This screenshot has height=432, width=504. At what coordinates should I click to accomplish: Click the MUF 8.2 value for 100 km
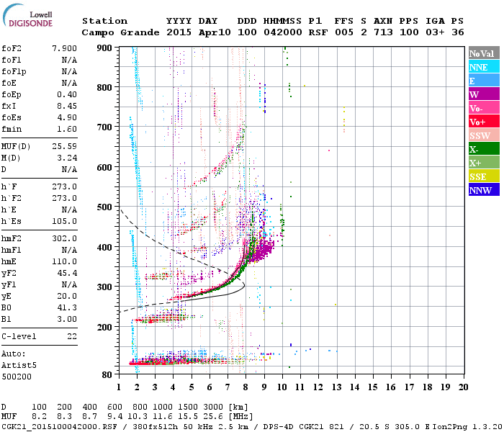pyautogui.click(x=39, y=416)
